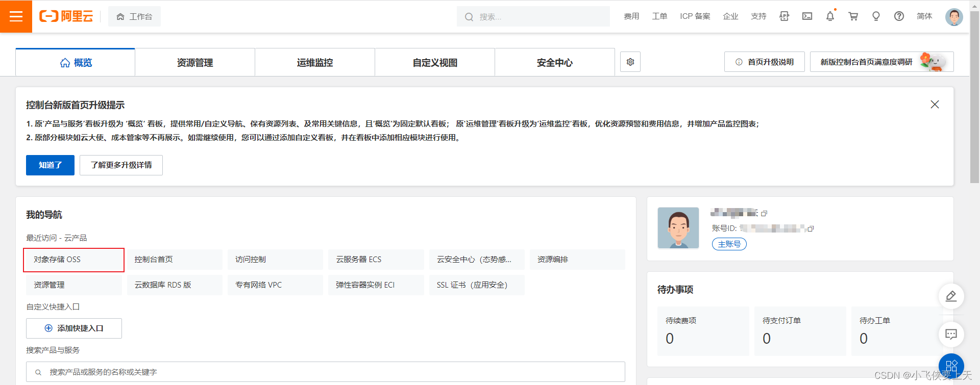Screen dimensions: 980x385
Task: Open 云数据库 RDS 版 shortcut
Action: tap(175, 285)
